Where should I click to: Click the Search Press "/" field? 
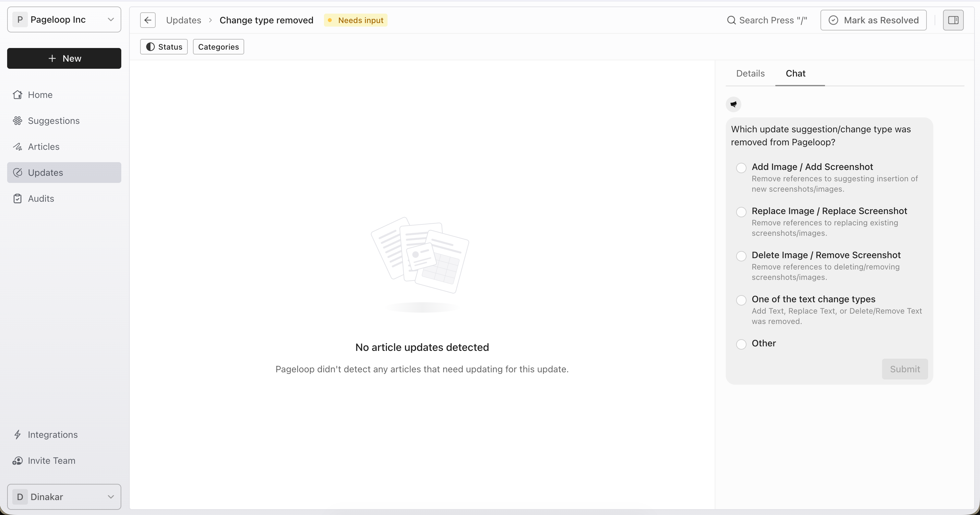coord(767,20)
